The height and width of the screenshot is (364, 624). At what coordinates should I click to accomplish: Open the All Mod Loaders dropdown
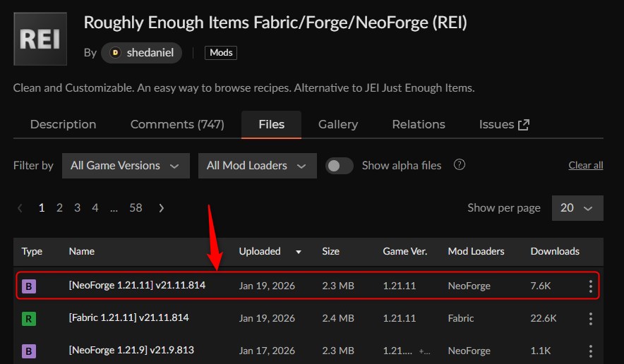(256, 166)
